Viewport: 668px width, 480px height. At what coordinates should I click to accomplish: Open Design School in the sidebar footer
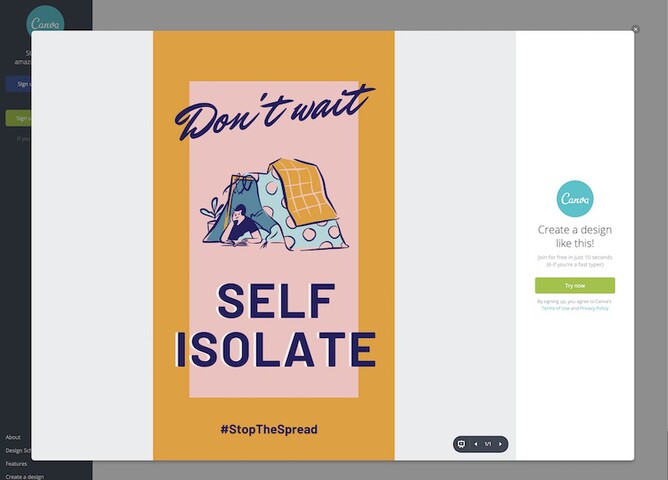(x=18, y=450)
